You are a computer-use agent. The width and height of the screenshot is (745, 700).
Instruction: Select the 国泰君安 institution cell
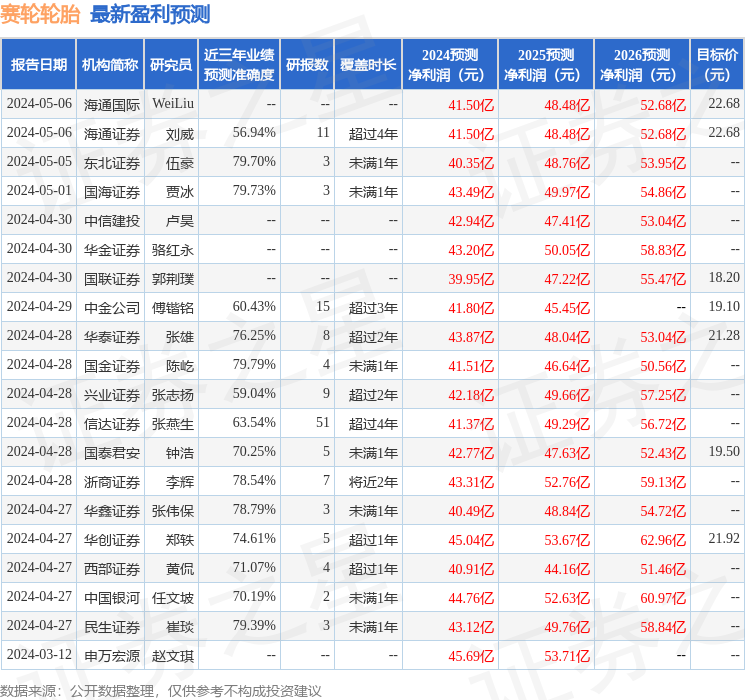point(112,453)
